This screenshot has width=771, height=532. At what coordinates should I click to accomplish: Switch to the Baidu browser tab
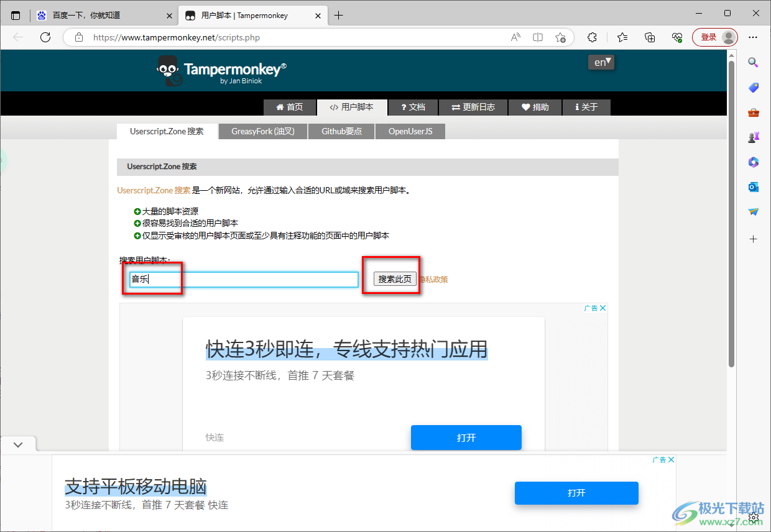(x=104, y=16)
